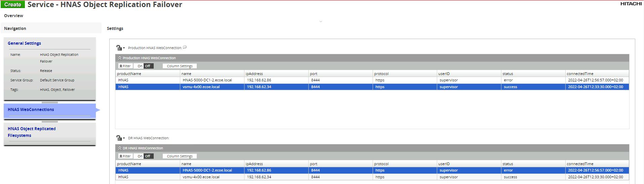Viewport: 644px width, 184px height.
Task: Sort DR table by status column
Action: [533, 164]
